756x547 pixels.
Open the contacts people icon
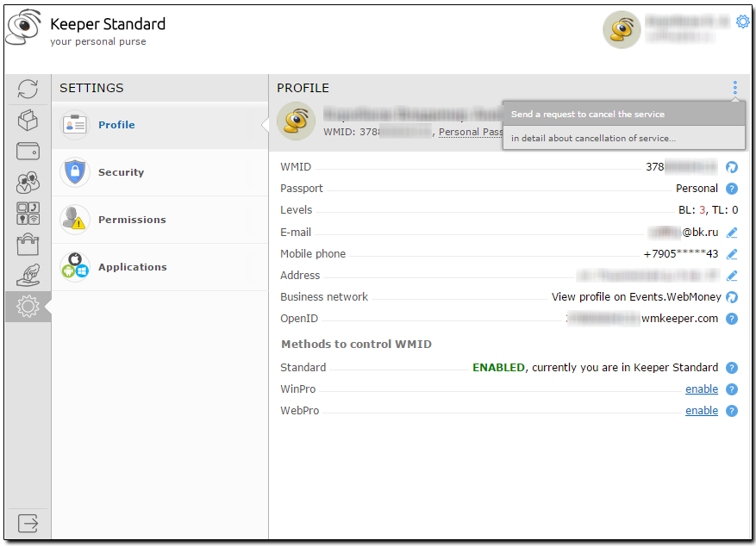click(x=28, y=182)
